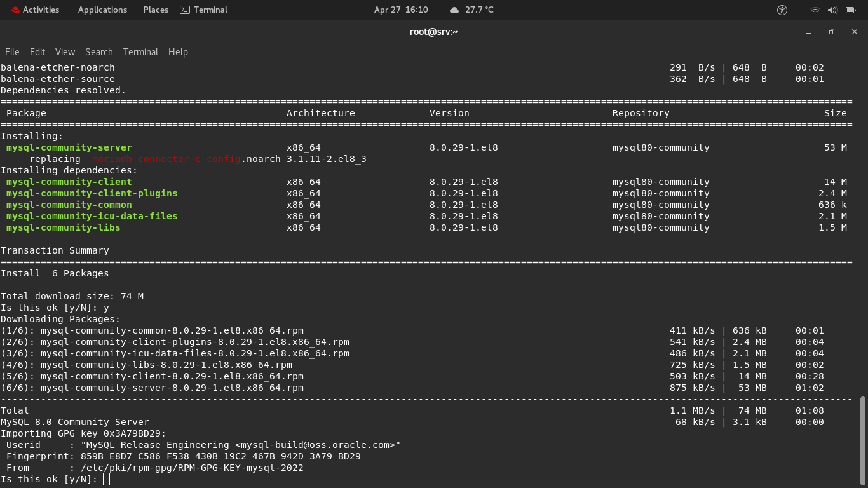
Task: Click the window title root@srv:~
Action: point(434,32)
